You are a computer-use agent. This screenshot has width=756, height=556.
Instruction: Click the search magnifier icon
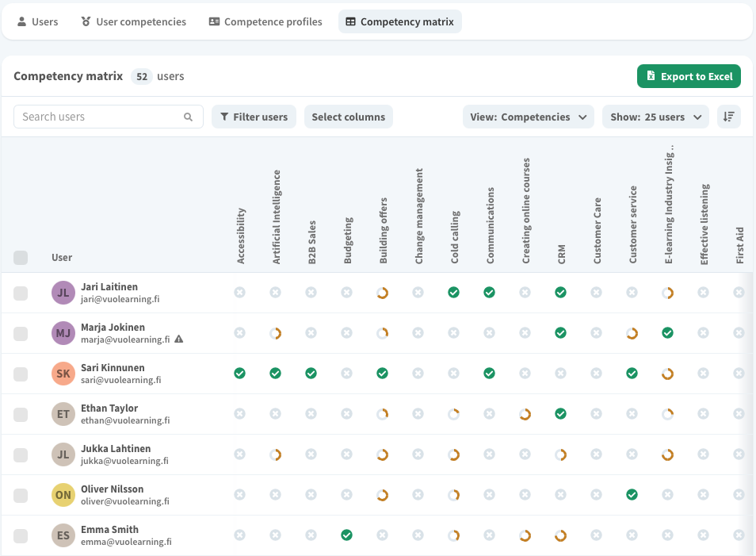pos(189,117)
